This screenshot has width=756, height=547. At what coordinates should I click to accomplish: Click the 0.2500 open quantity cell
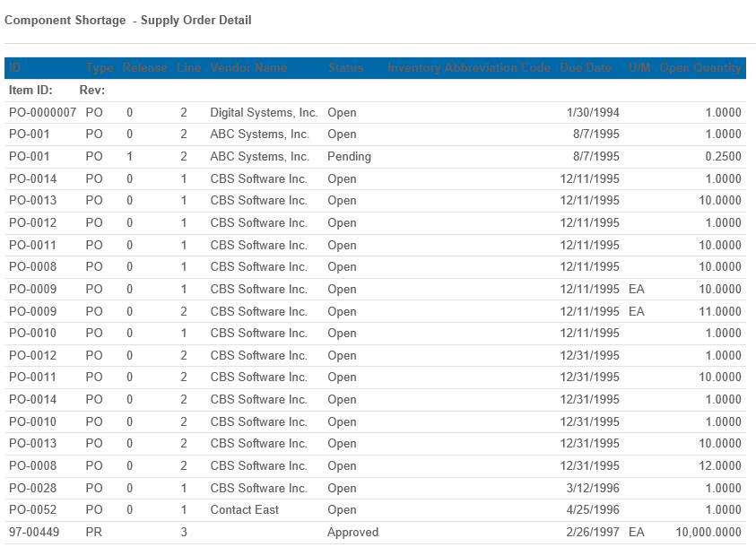tap(723, 157)
